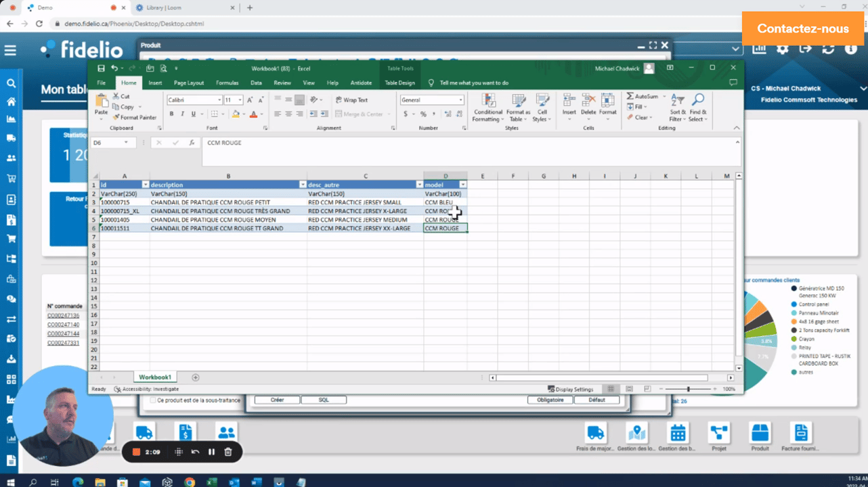
Task: Select cell with 'CCM BLEU'
Action: 446,202
